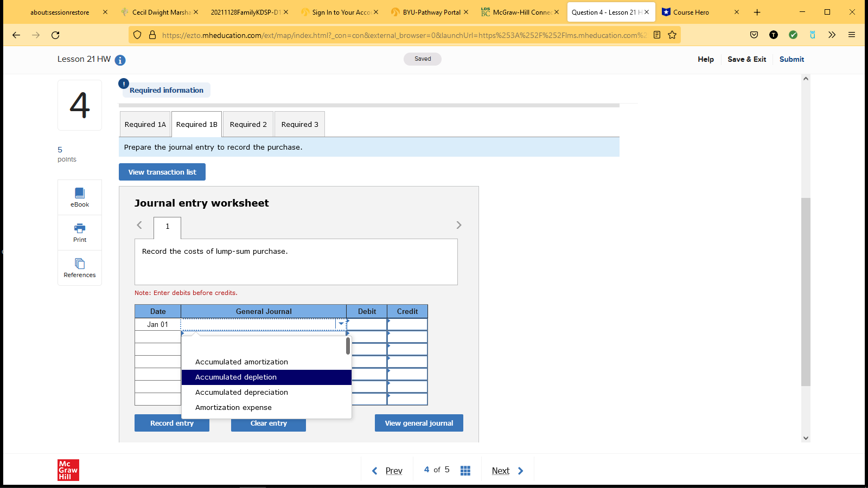Open the shield tracking protection icon
The width and height of the screenshot is (868, 488).
click(137, 35)
